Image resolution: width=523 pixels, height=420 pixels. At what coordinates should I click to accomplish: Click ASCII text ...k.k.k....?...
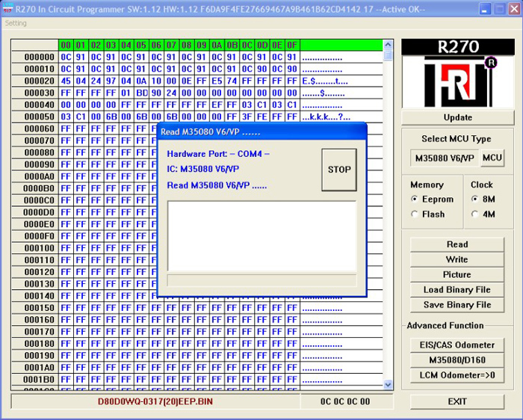[x=327, y=117]
